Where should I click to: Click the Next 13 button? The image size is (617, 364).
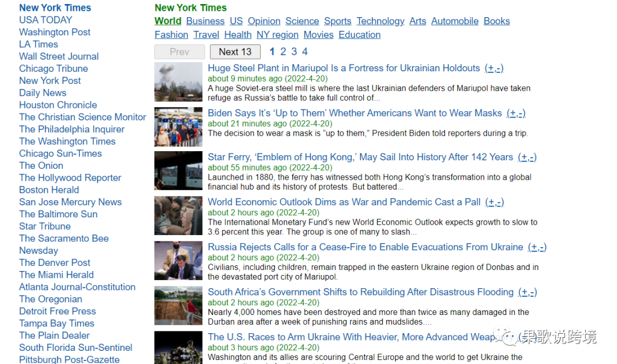click(235, 52)
